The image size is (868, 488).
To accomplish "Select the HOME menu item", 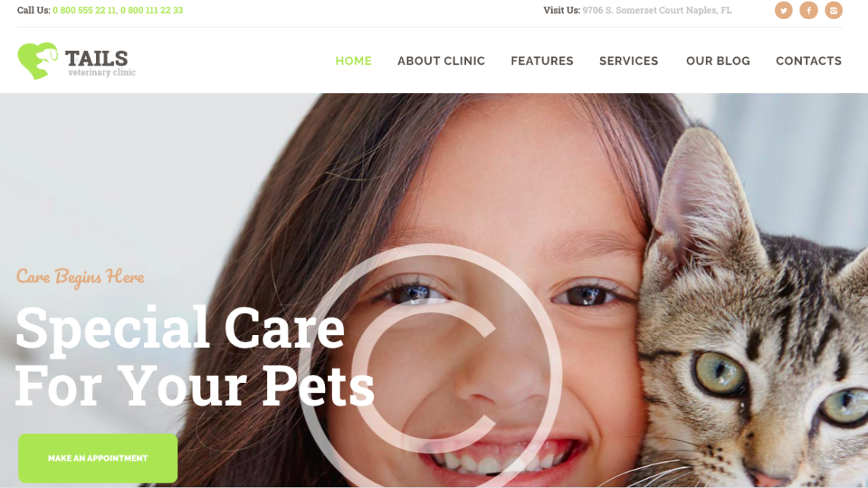I will [353, 61].
